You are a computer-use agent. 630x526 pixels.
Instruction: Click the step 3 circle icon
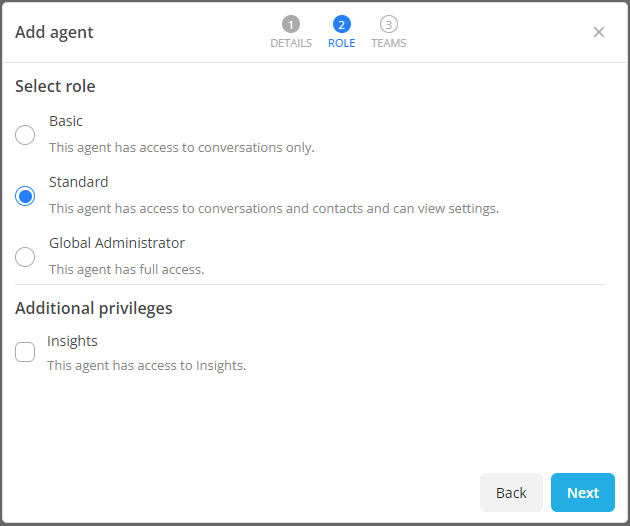coord(388,25)
